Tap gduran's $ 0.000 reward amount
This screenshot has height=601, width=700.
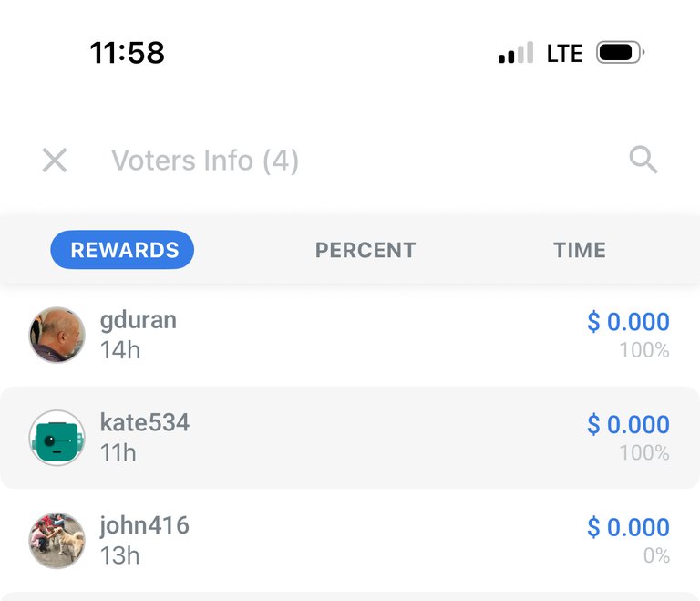tap(628, 322)
